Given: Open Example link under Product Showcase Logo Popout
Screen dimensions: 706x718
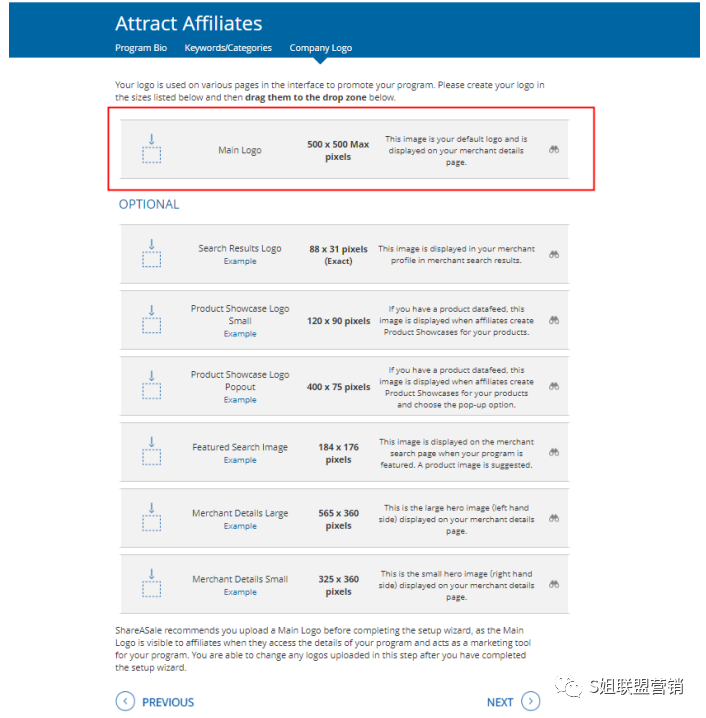Looking at the screenshot, I should coord(240,400).
